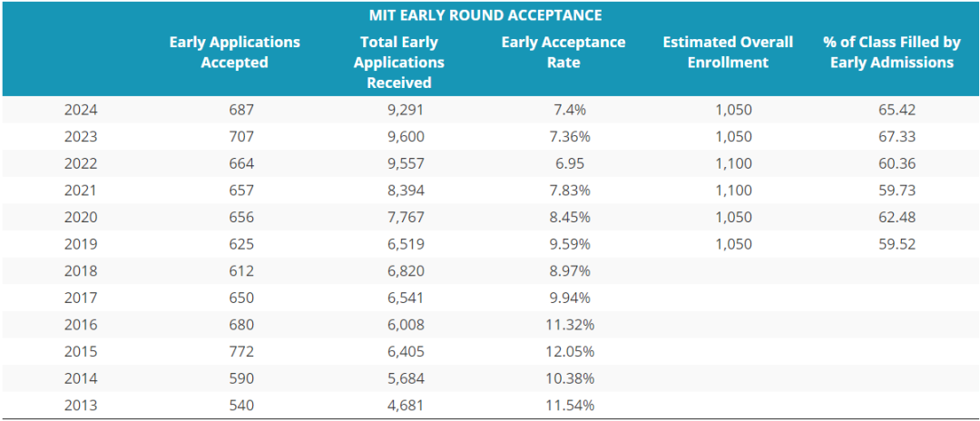980x421 pixels.
Task: Click the "Early Acceptance Rate" column header
Action: pyautogui.click(x=563, y=53)
